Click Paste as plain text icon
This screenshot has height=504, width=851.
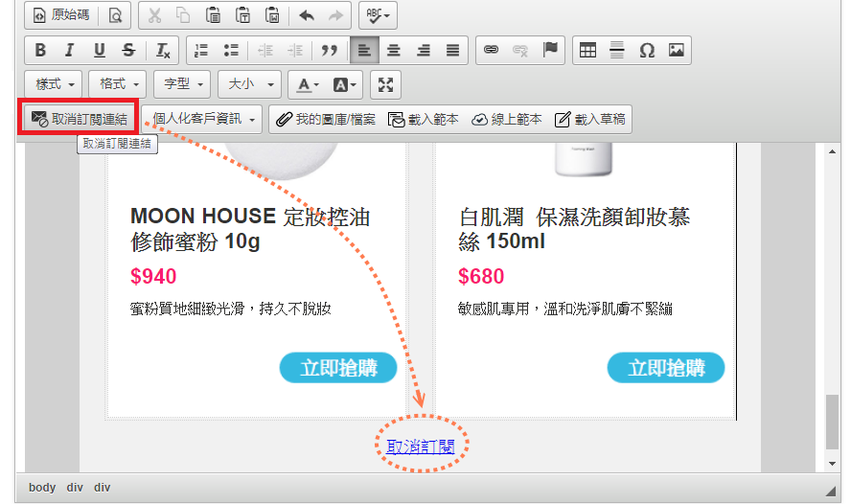point(242,15)
